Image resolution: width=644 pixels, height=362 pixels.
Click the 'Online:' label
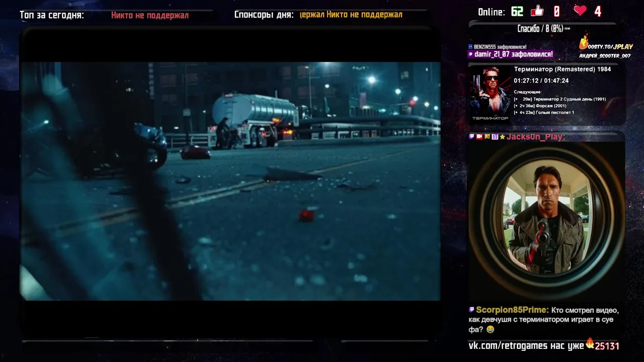(x=492, y=12)
